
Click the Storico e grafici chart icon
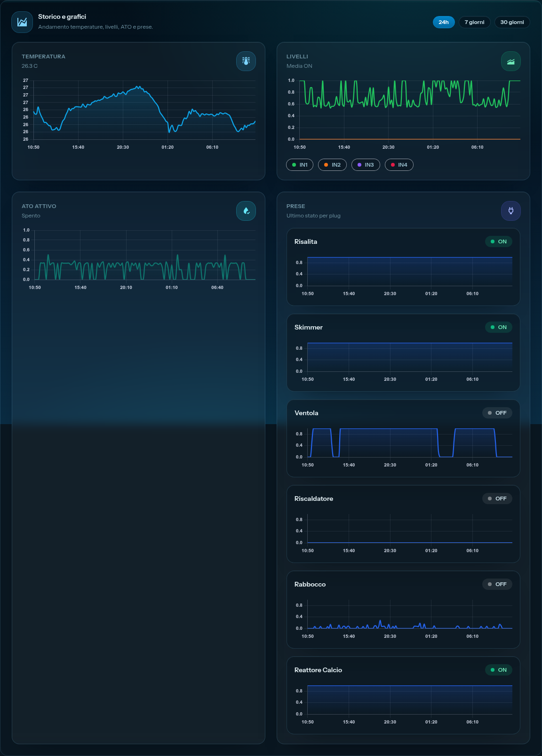(22, 22)
